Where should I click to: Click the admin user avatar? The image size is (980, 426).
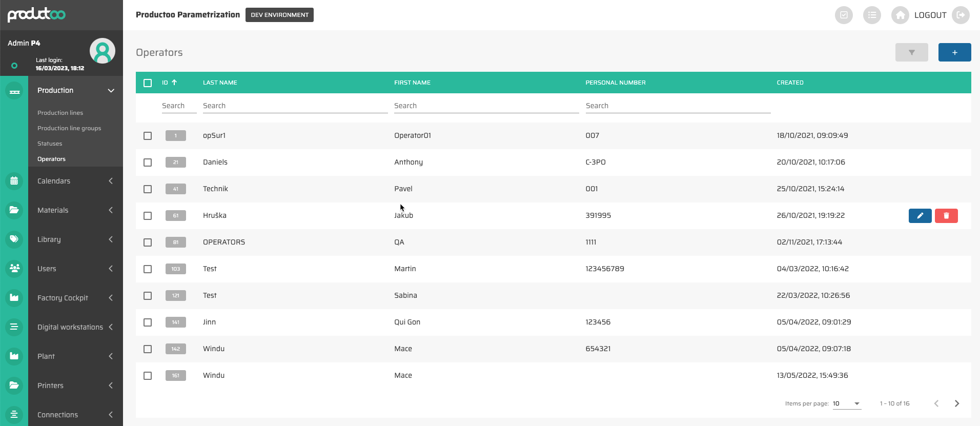[103, 51]
